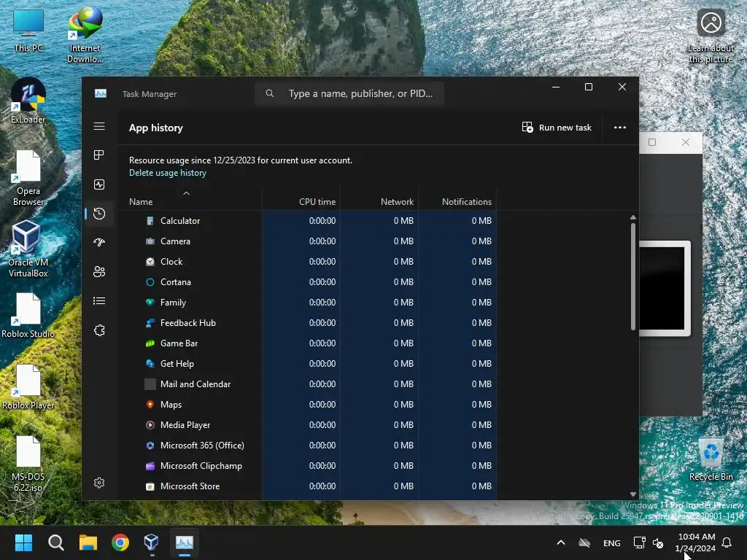The height and width of the screenshot is (560, 747).
Task: Click the Delete usage history link
Action: coord(168,173)
